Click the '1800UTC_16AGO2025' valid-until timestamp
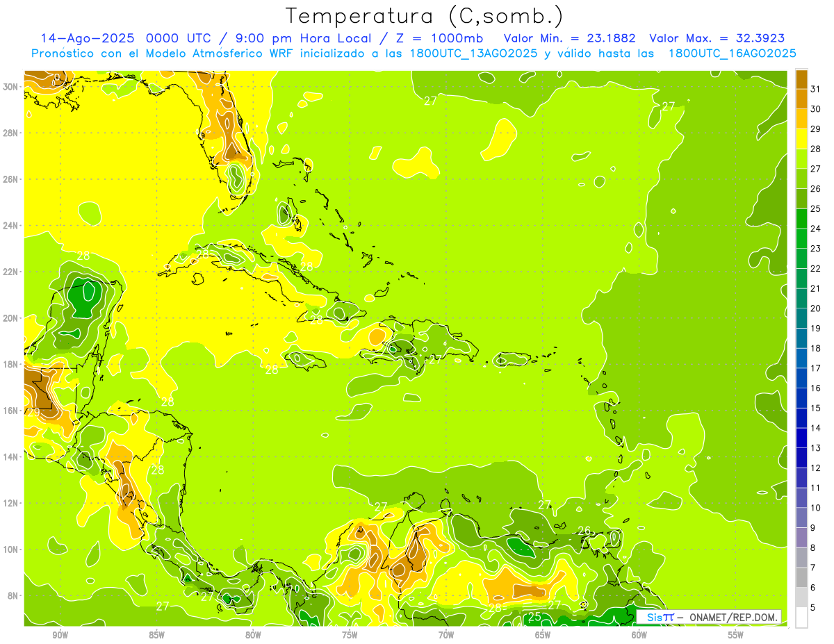The width and height of the screenshot is (834, 644). pyautogui.click(x=732, y=53)
